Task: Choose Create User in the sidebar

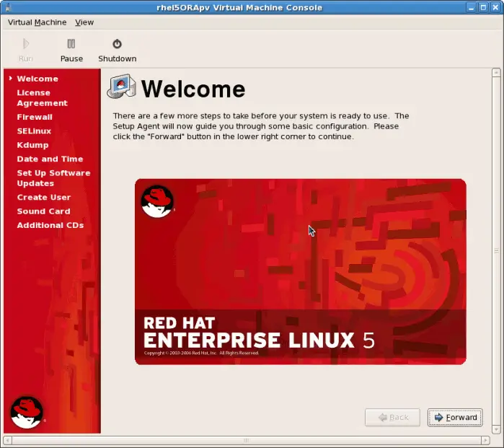Action: click(x=43, y=198)
